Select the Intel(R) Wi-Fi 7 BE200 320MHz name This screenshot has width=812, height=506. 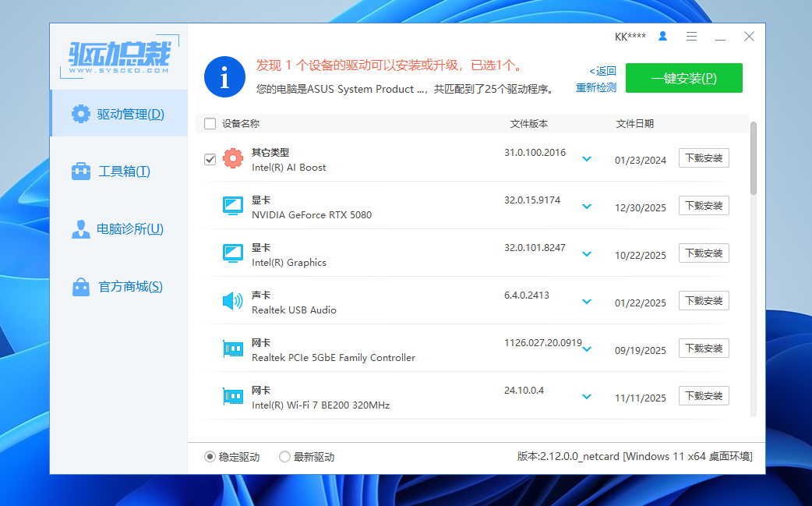(x=320, y=405)
